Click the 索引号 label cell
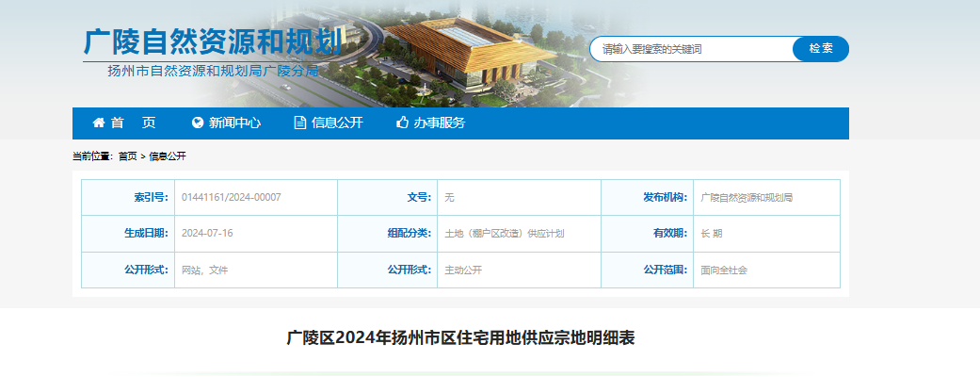Viewport: 980px width, 377px height. click(128, 197)
